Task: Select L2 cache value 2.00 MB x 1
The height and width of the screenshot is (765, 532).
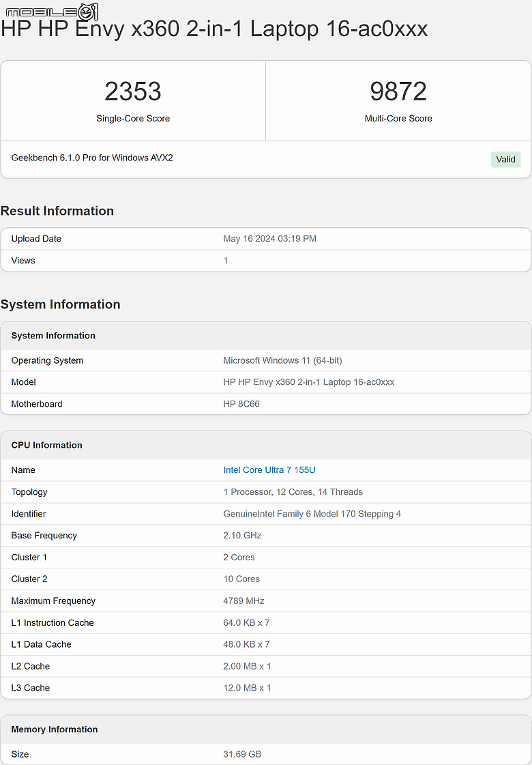Action: (247, 666)
